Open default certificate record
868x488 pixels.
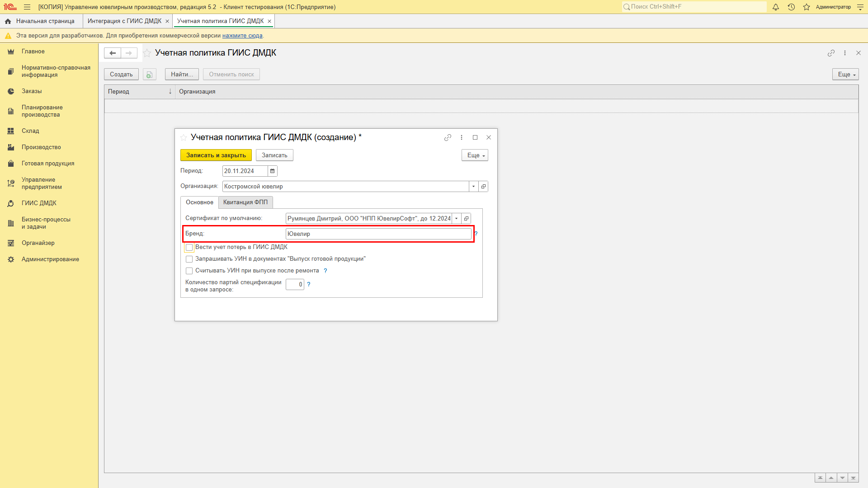point(466,218)
